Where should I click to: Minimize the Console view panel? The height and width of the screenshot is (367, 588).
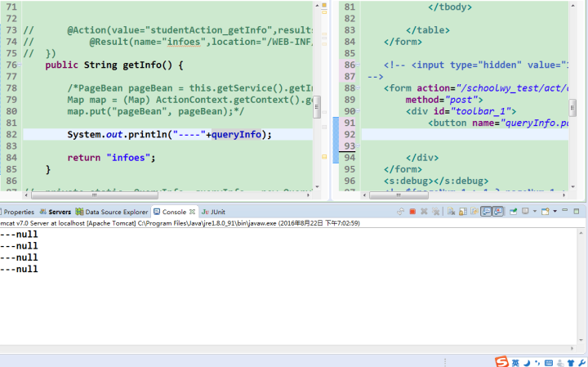coord(565,211)
